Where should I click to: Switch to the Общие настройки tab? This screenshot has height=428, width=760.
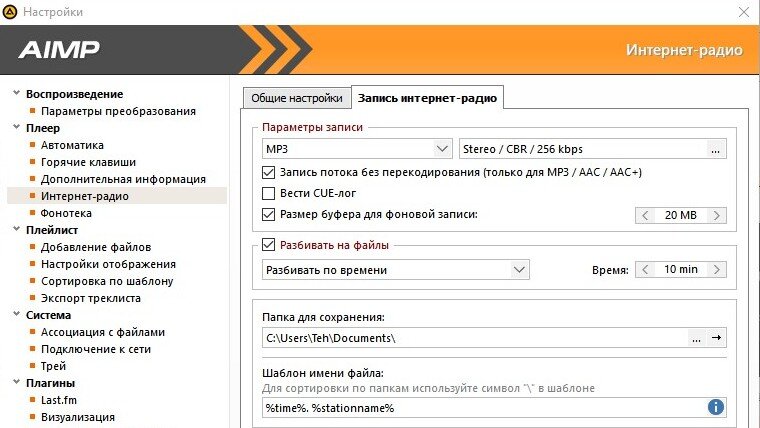click(x=297, y=98)
